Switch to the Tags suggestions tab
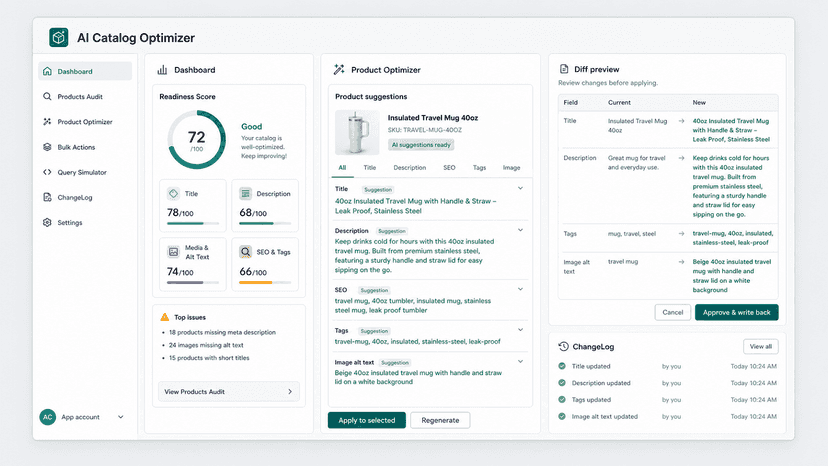The width and height of the screenshot is (828, 466). click(x=479, y=167)
